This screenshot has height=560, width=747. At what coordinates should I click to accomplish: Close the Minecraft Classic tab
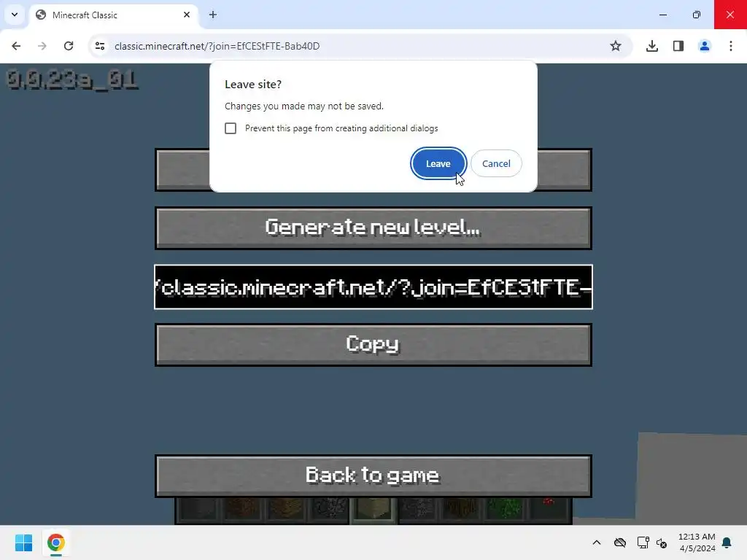187,15
